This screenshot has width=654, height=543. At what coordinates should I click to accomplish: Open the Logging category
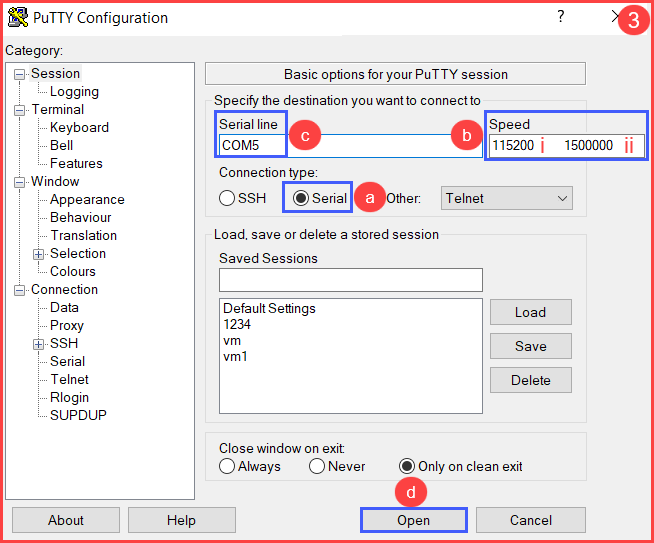point(74,91)
